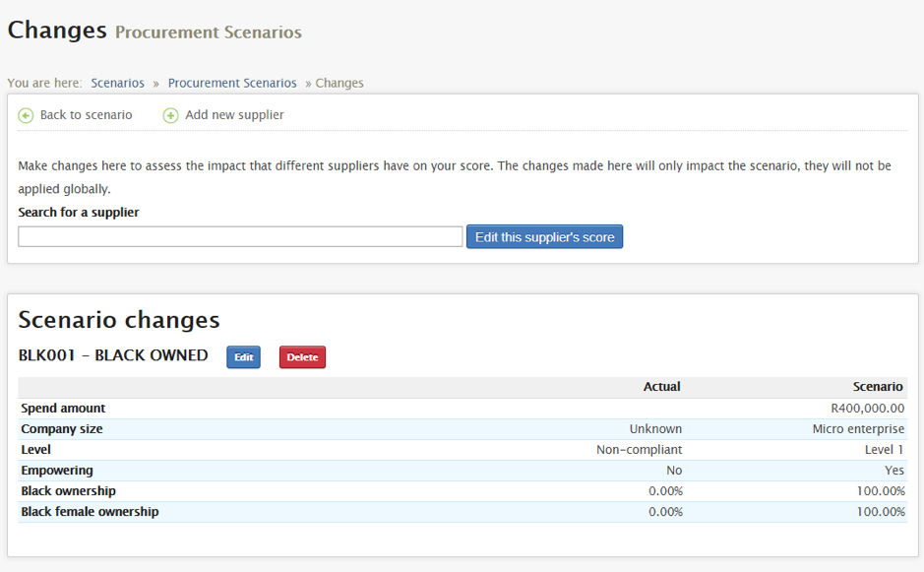
Task: Select the Spend amount row label
Action: [63, 408]
